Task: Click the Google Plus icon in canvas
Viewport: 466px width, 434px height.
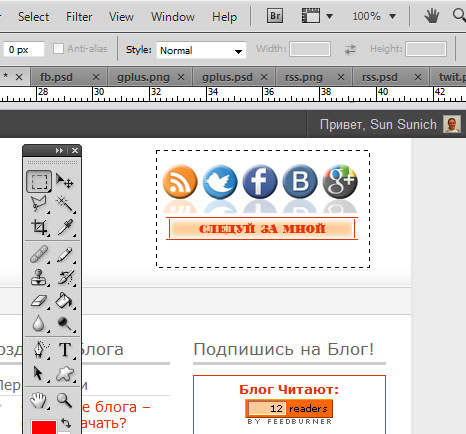Action: pos(340,182)
